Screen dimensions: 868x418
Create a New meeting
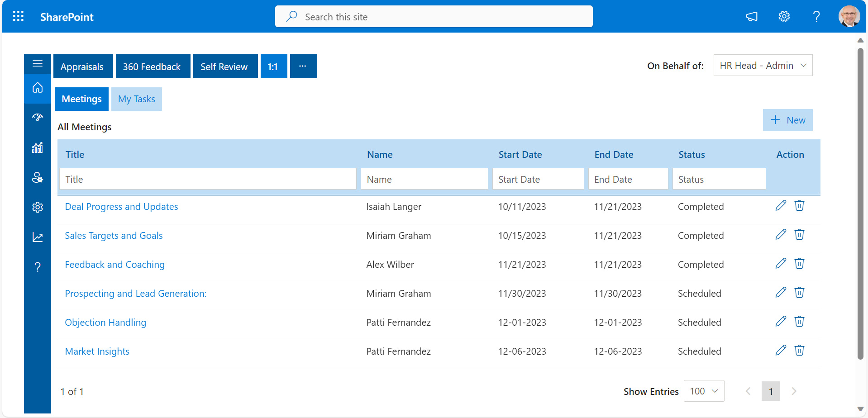point(787,120)
